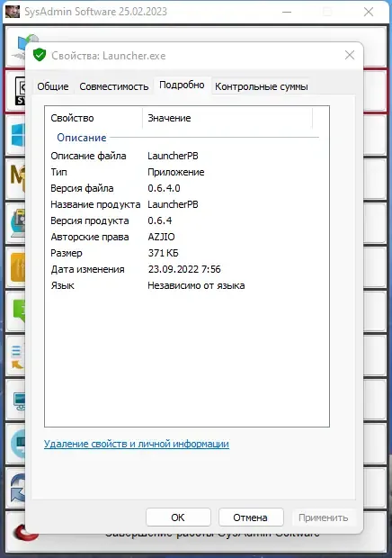Viewport: 392px width, 558px height.
Task: Open the Windows logo tile in SysAdmin Software
Action: (18, 135)
